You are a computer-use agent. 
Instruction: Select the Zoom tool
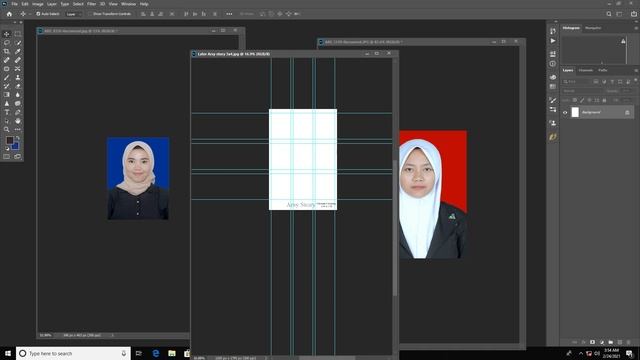click(x=7, y=129)
